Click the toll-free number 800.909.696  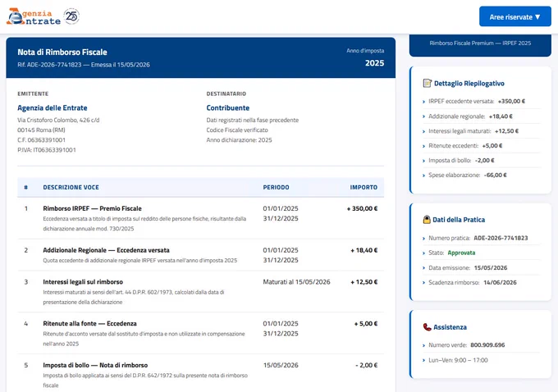tap(487, 345)
